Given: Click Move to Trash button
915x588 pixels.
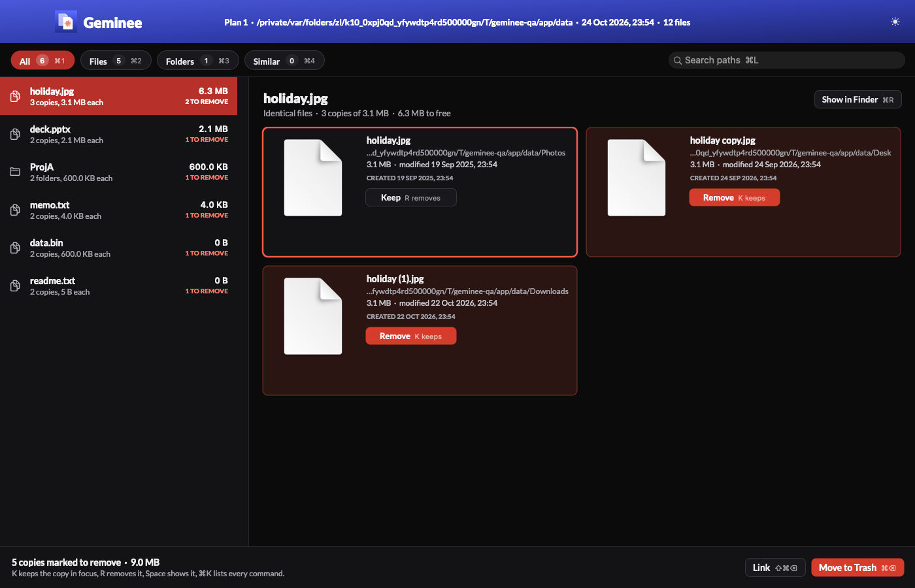Looking at the screenshot, I should tap(857, 568).
